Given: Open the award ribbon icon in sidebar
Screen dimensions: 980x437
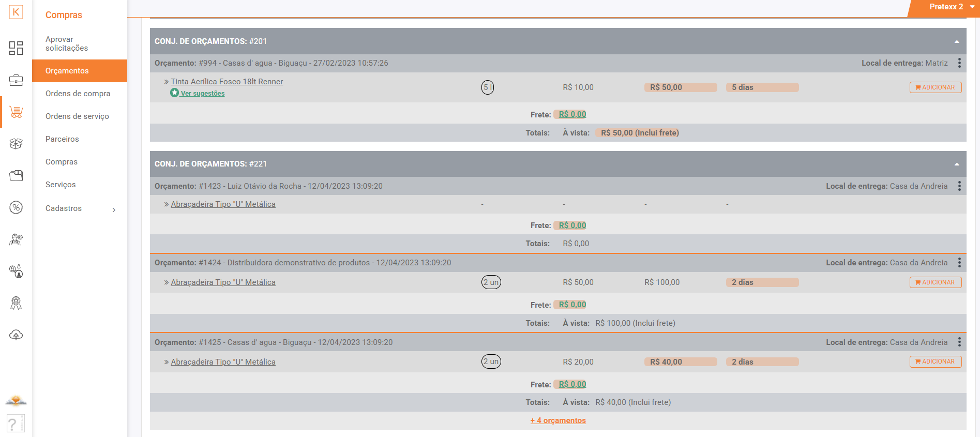Looking at the screenshot, I should point(16,303).
